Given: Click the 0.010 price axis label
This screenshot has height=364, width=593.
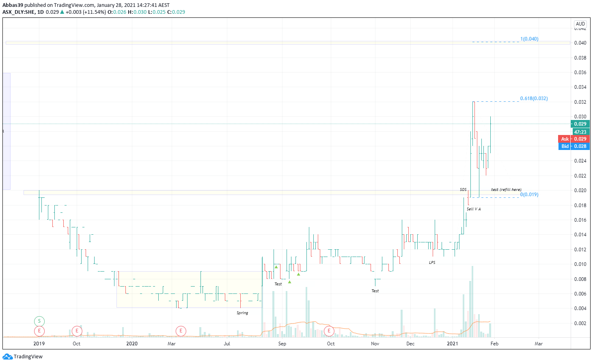Looking at the screenshot, I should (x=580, y=264).
